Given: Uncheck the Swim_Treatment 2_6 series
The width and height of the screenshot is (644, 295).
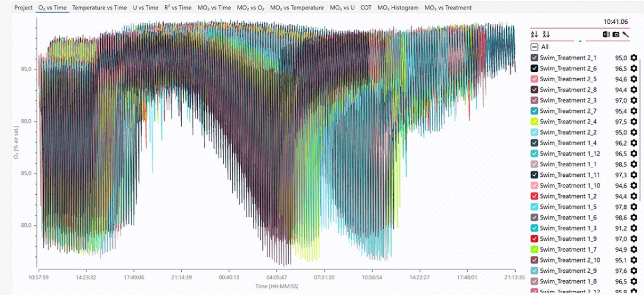Looking at the screenshot, I should click(534, 69).
